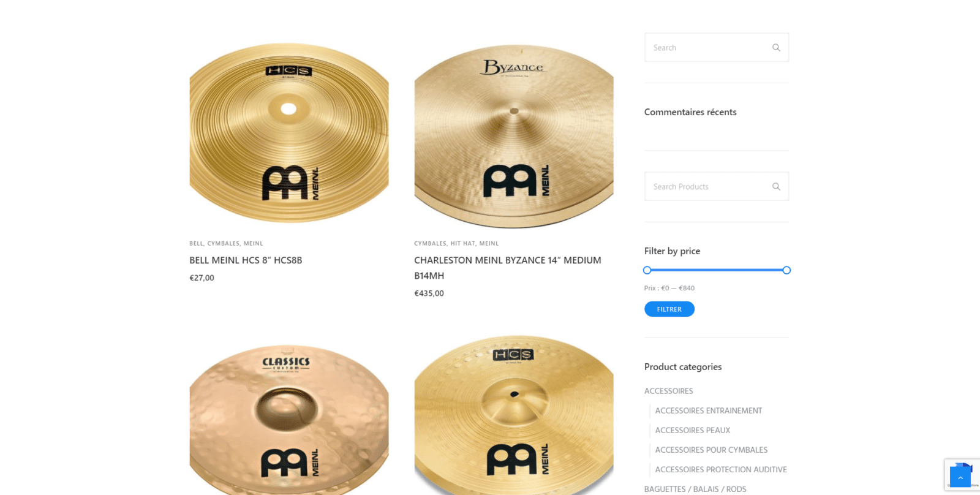Click the scroll-to-top arrow button
This screenshot has width=980, height=495.
click(960, 477)
